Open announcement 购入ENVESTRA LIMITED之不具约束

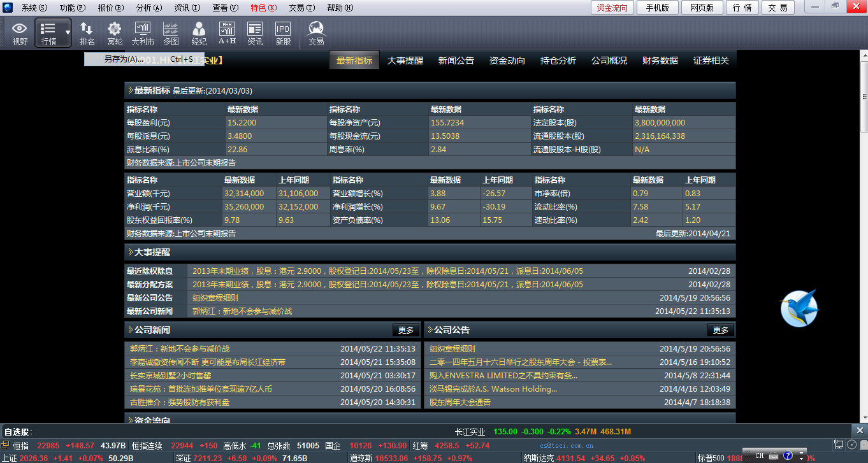(x=503, y=375)
